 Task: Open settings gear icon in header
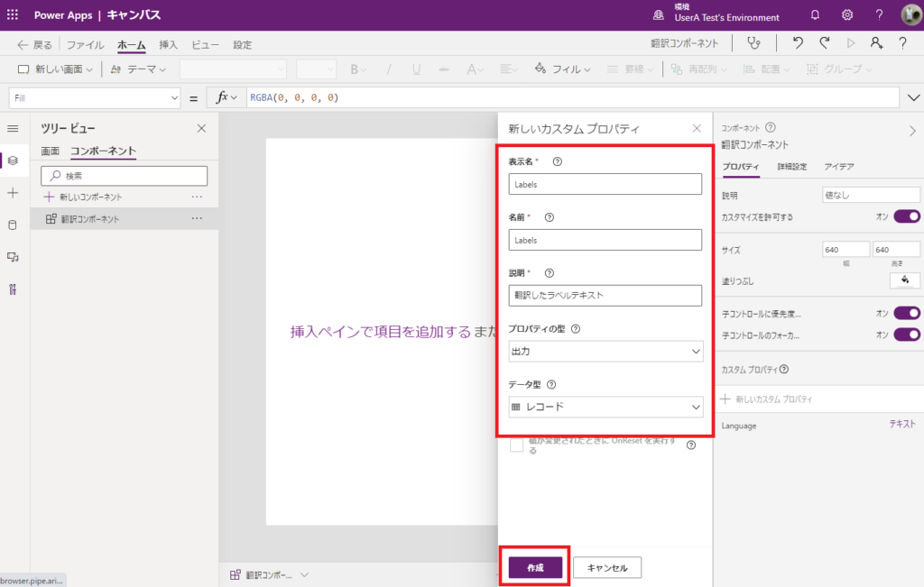846,14
